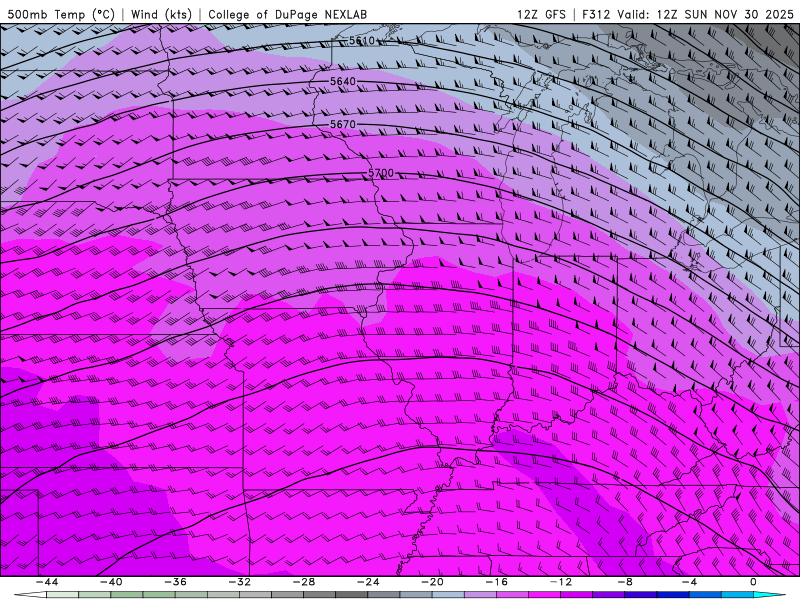Click the 5700 height contour label
Viewport: 800px width, 600px height.
click(x=381, y=173)
